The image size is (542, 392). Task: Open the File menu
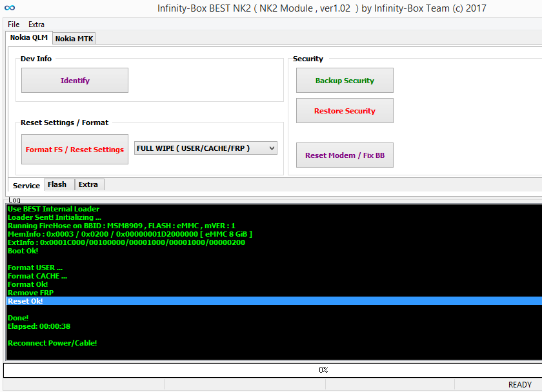[x=14, y=24]
